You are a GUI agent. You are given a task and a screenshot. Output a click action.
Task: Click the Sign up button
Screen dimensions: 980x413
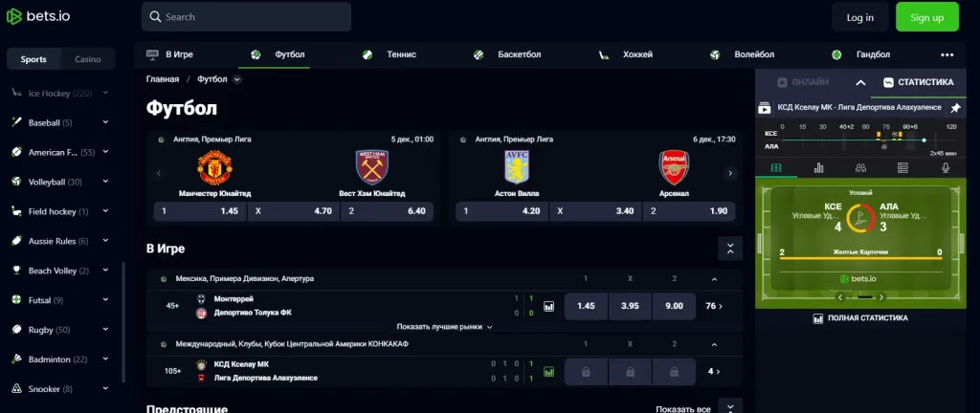[x=926, y=17]
